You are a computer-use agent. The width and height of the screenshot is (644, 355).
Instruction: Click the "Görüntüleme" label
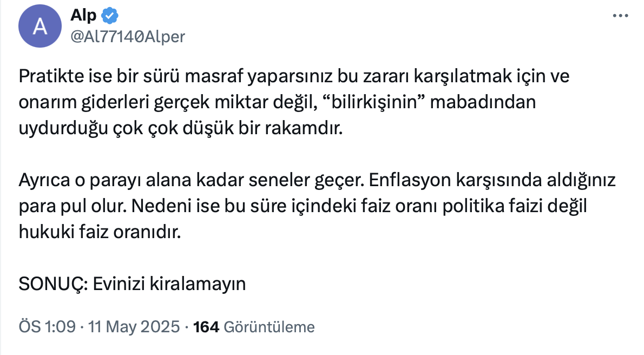[268, 327]
